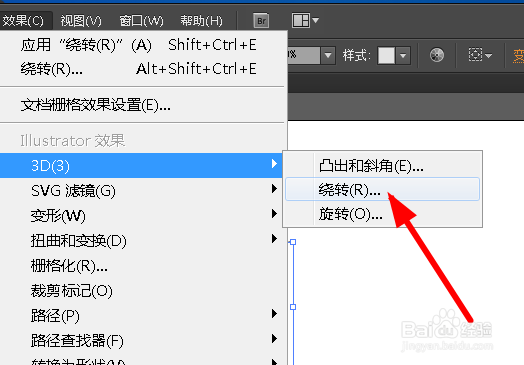Expand the 变形(W) submenu
The image size is (524, 365).
[142, 216]
